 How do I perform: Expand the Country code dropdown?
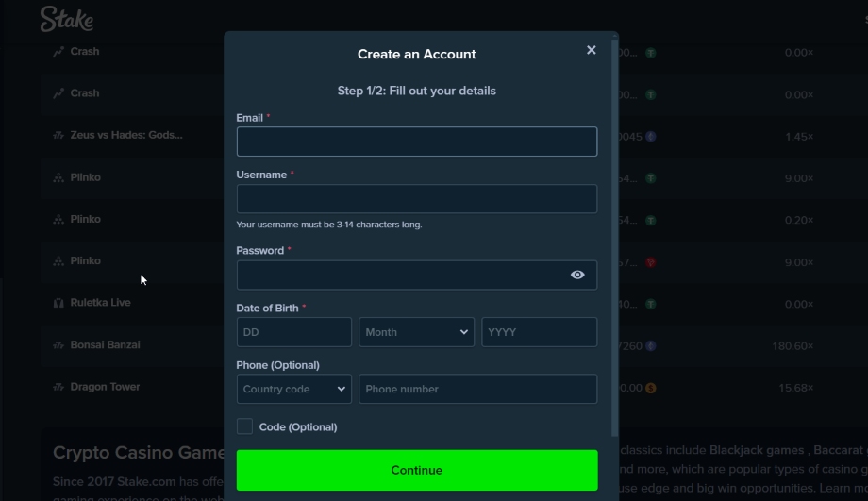(x=294, y=389)
